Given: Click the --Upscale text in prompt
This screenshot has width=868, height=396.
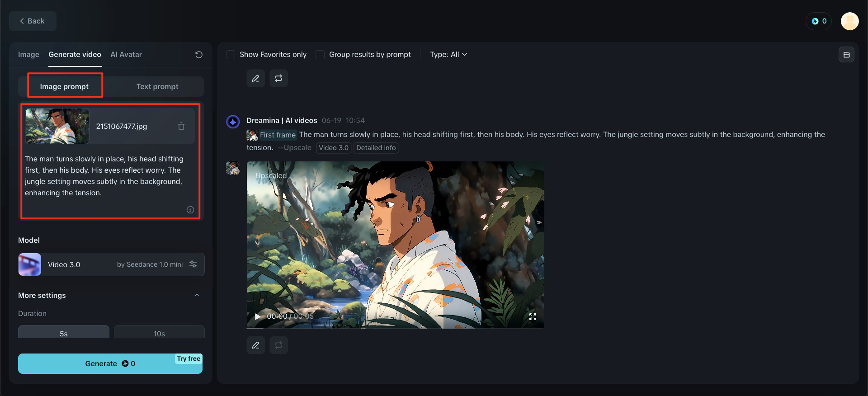Looking at the screenshot, I should (295, 148).
